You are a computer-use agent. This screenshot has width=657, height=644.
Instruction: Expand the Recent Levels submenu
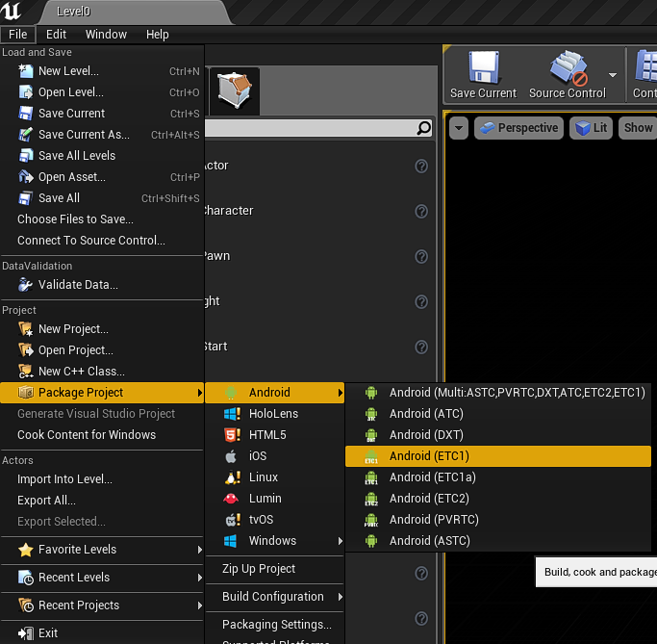(102, 578)
